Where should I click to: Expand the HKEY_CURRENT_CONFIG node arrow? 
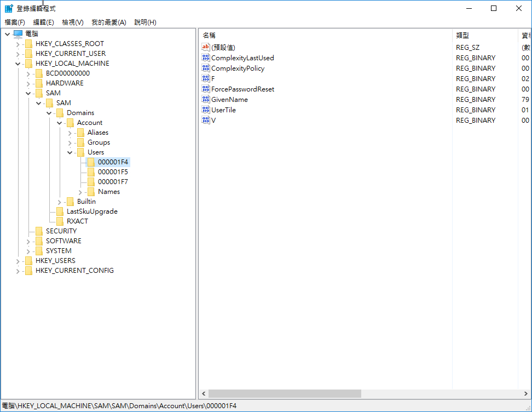pos(18,271)
